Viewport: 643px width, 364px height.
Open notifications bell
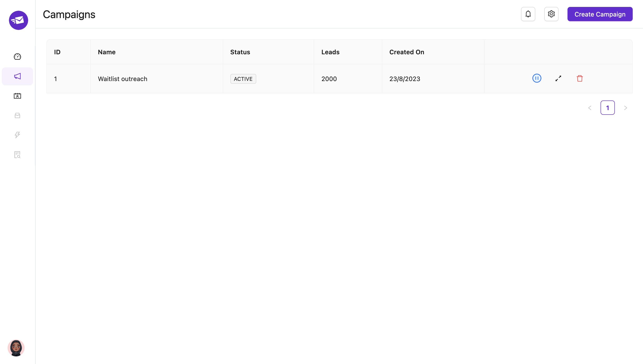tap(528, 14)
